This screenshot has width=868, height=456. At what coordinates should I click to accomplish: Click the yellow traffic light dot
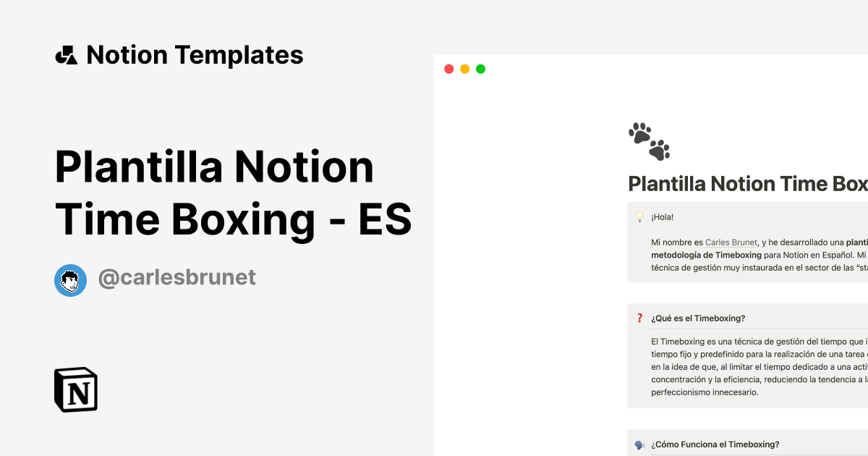pyautogui.click(x=464, y=68)
